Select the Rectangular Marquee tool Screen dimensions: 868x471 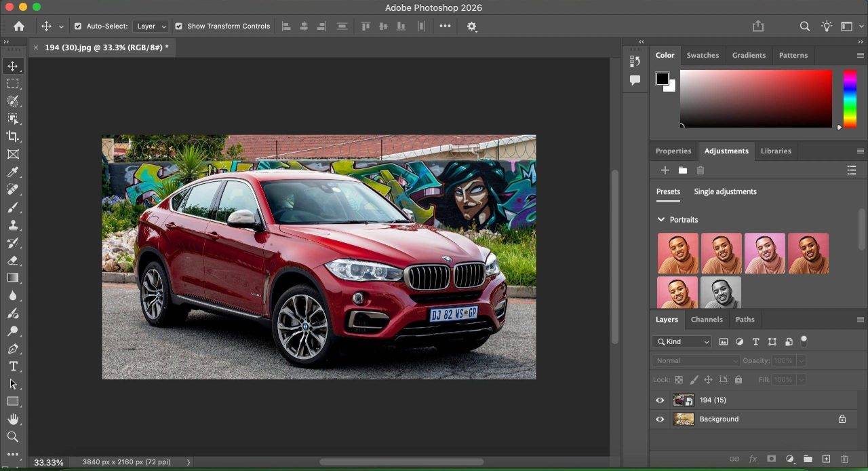click(13, 83)
